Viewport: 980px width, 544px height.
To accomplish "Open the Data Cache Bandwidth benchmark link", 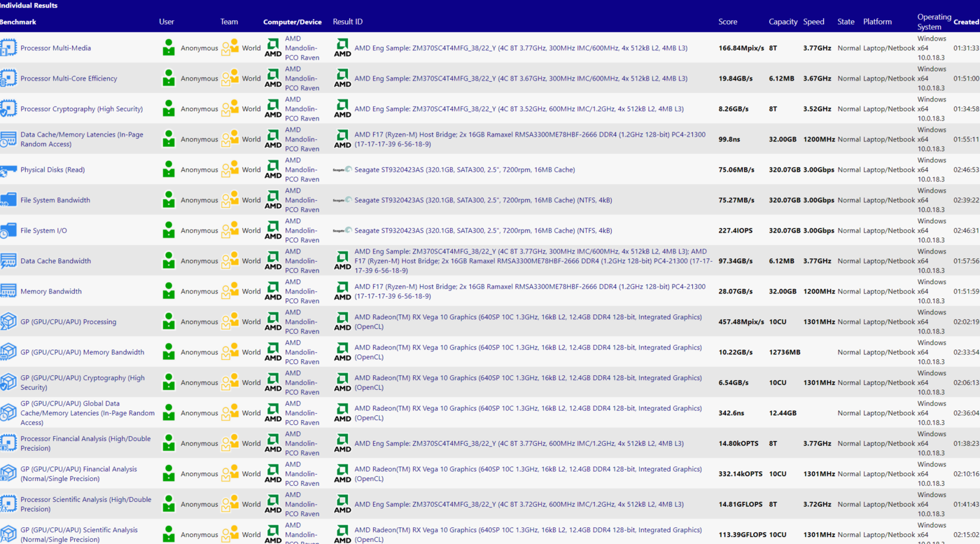I will [x=55, y=261].
